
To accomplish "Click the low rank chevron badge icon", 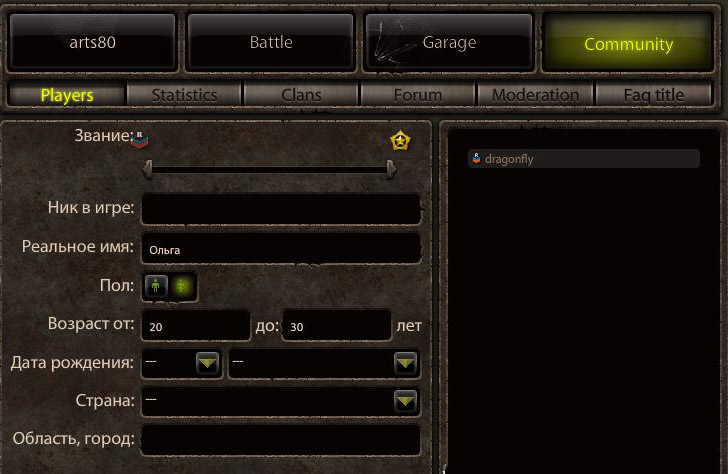I will tap(140, 138).
